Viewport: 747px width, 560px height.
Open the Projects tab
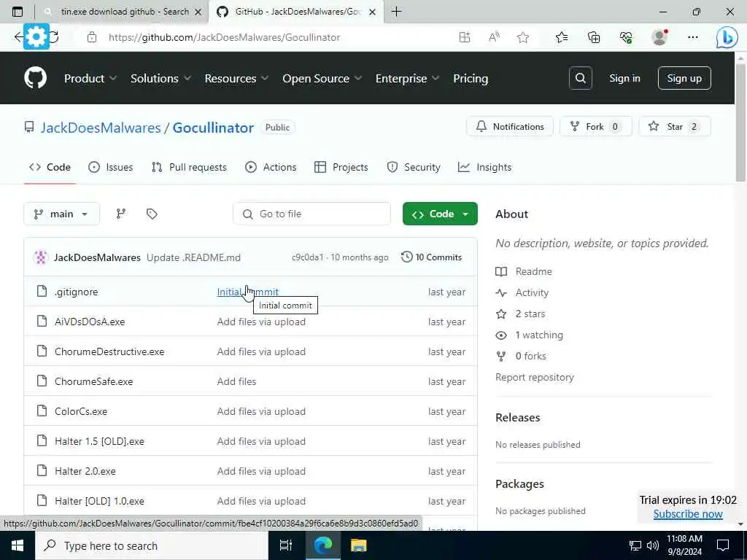[341, 167]
